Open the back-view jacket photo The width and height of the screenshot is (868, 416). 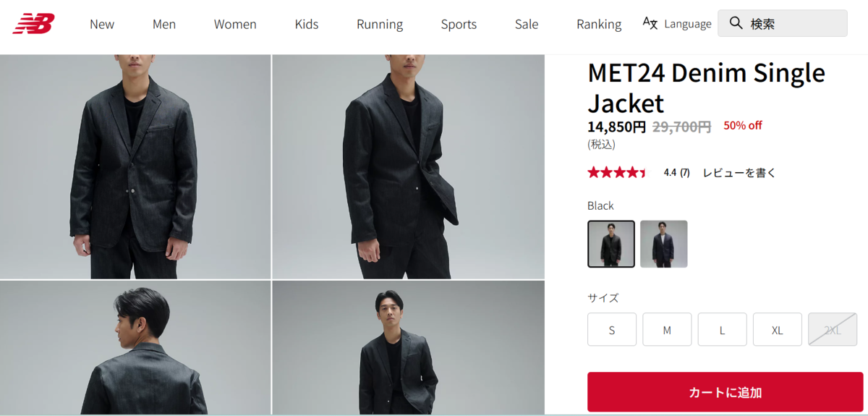click(135, 348)
